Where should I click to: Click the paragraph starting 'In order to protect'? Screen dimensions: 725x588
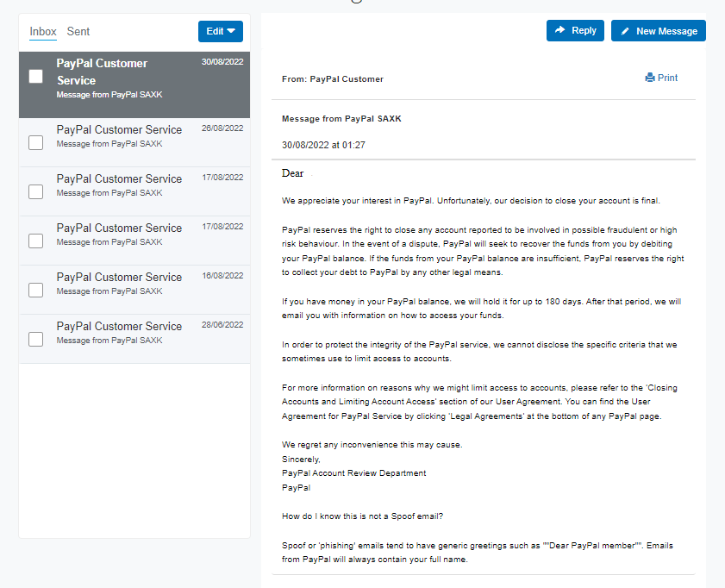click(479, 351)
